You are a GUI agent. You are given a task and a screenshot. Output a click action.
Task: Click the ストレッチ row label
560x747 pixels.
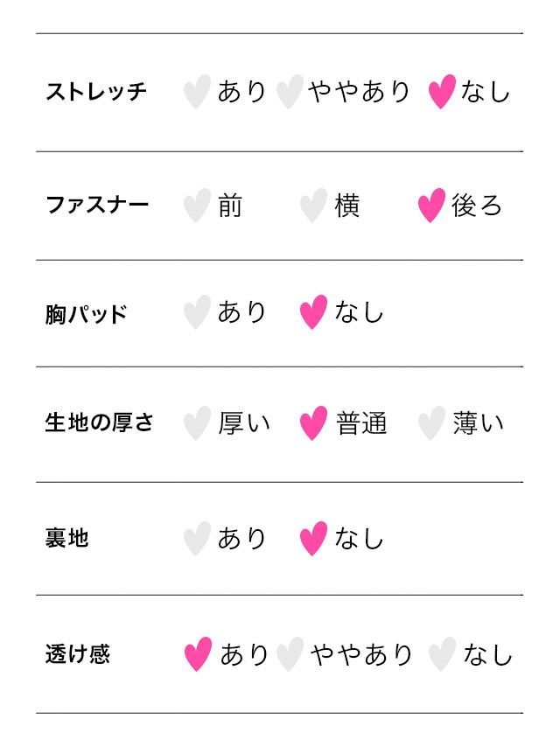pos(96,92)
